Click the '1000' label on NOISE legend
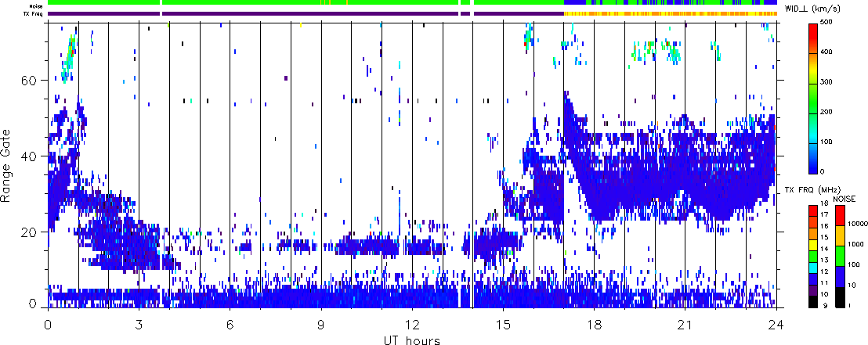Image resolution: width=868 pixels, height=345 pixels. (x=856, y=245)
